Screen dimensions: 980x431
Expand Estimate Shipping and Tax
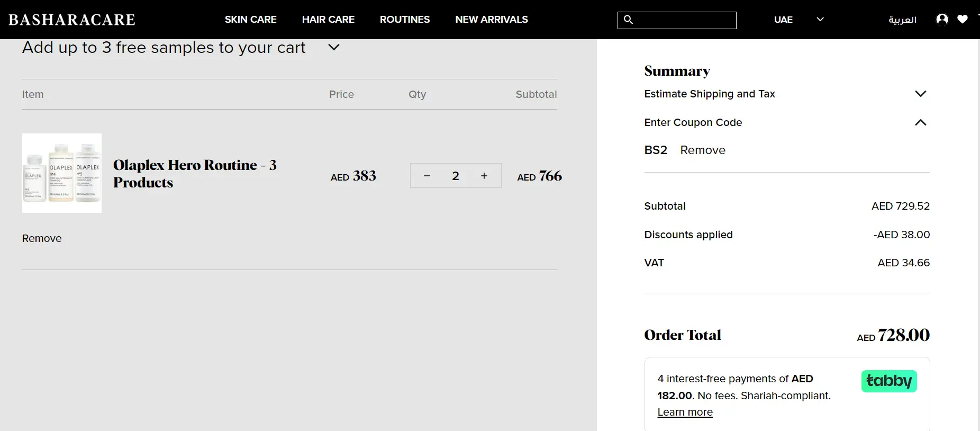pyautogui.click(x=920, y=94)
